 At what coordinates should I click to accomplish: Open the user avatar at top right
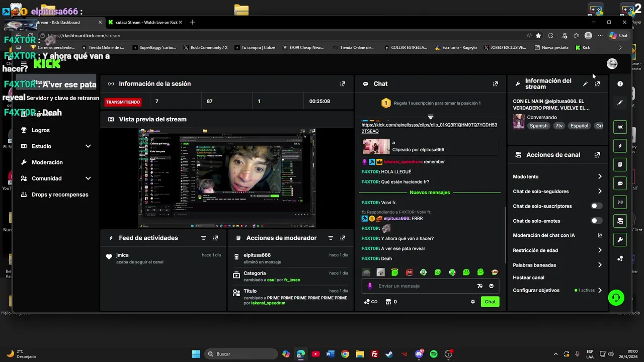click(612, 63)
